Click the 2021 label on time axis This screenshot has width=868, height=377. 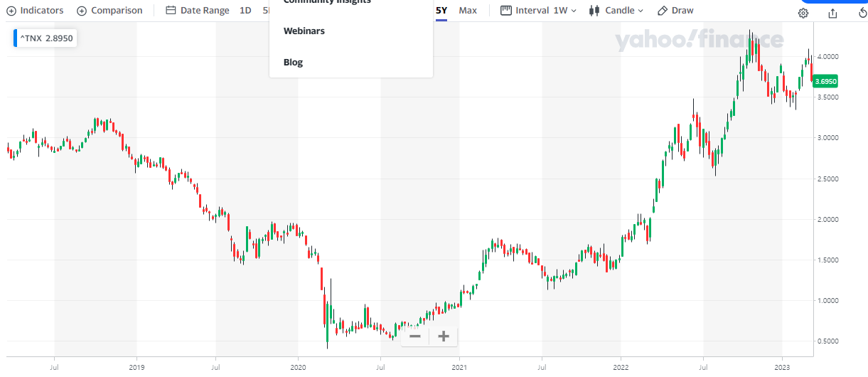point(460,368)
